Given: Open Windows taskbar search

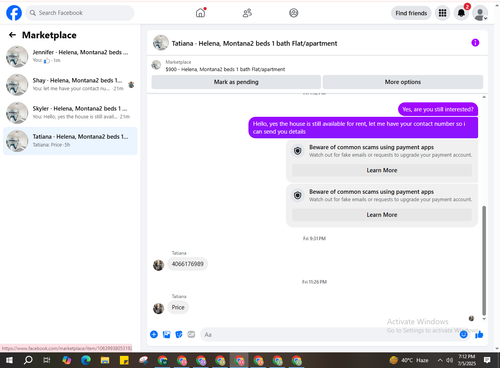Looking at the screenshot, I should click(x=28, y=360).
